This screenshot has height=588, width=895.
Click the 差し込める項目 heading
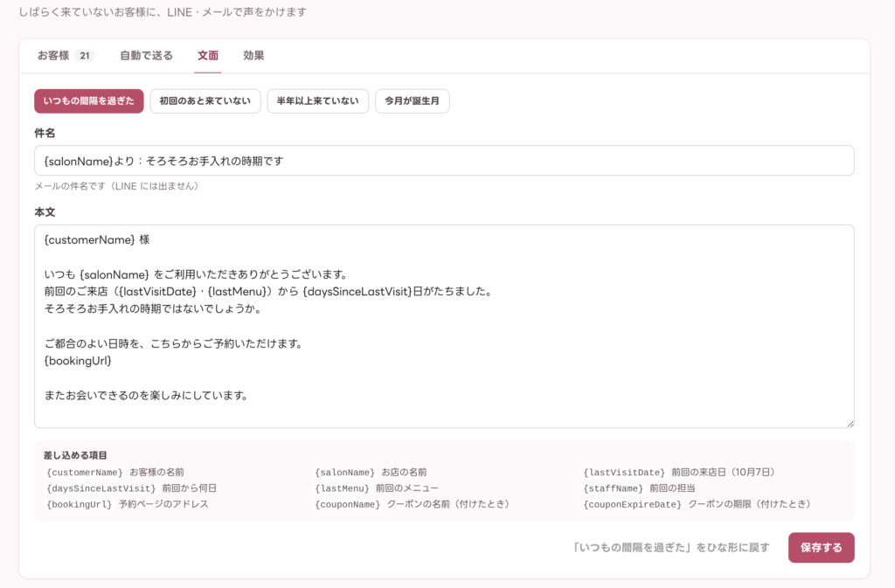point(75,455)
